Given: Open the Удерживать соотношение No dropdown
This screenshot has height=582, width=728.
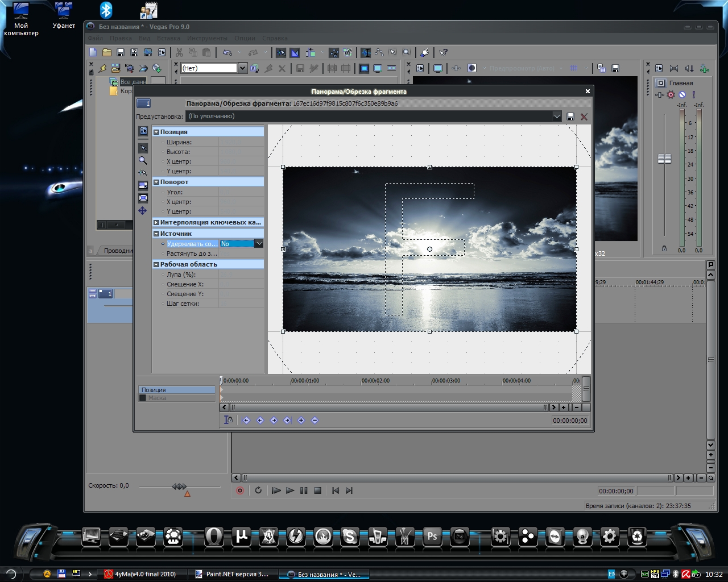Looking at the screenshot, I should [x=259, y=244].
